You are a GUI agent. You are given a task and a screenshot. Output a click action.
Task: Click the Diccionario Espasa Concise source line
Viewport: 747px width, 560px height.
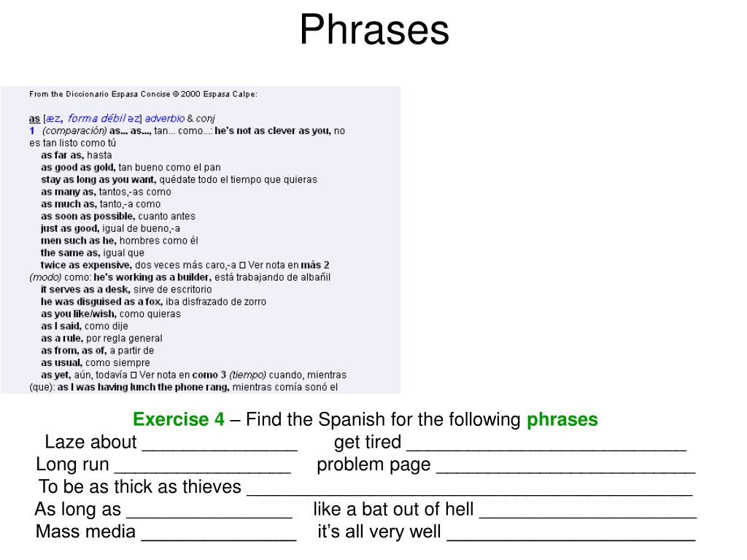(143, 94)
